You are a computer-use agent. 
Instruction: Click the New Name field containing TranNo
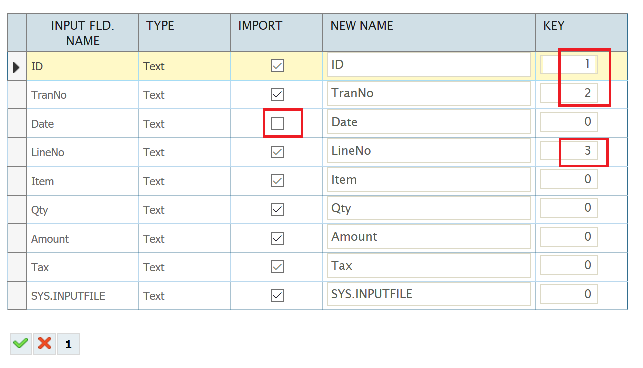point(429,94)
